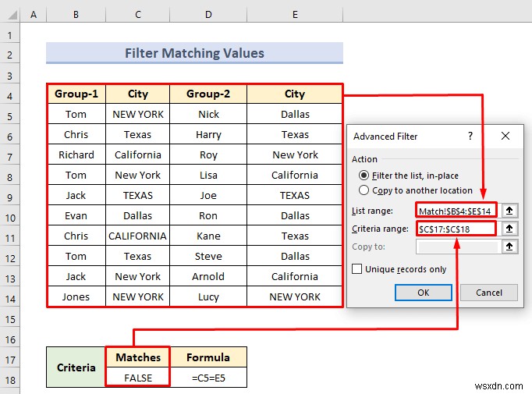
Task: Click the Copy to range selector icon
Action: tap(509, 247)
